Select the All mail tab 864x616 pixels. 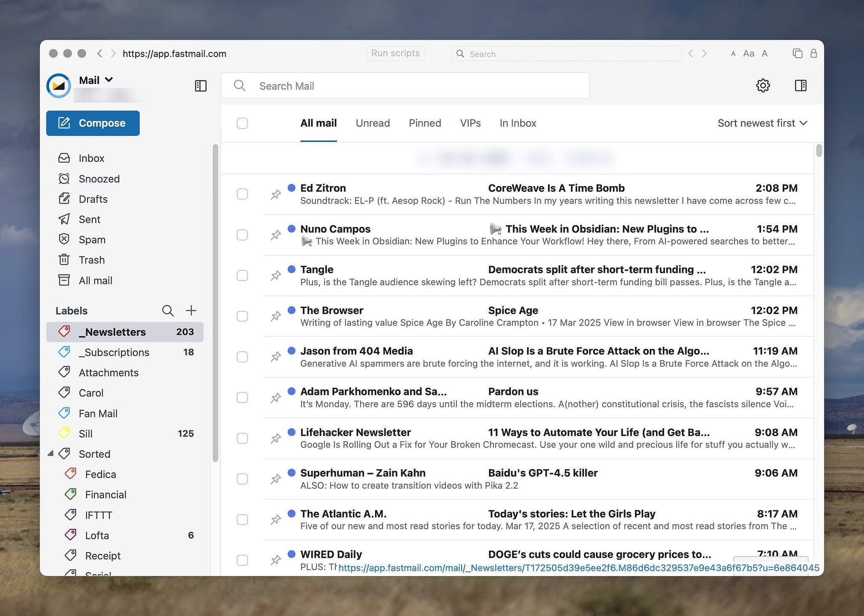319,123
